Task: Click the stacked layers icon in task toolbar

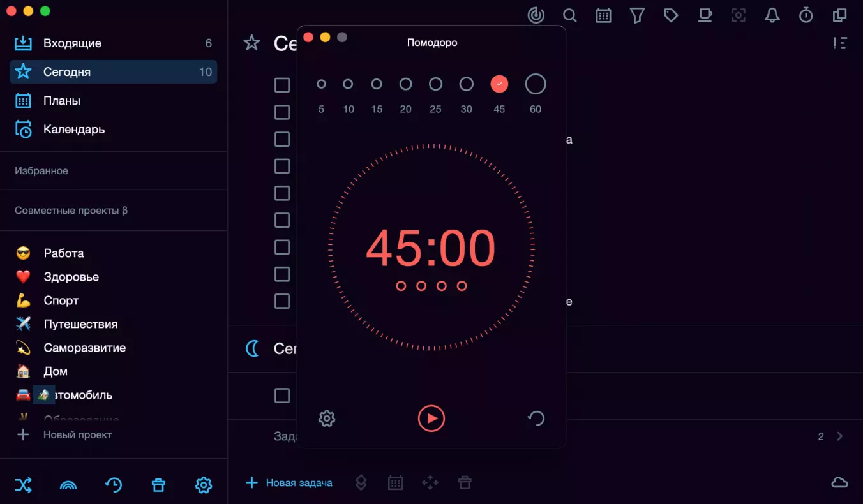Action: pyautogui.click(x=361, y=483)
